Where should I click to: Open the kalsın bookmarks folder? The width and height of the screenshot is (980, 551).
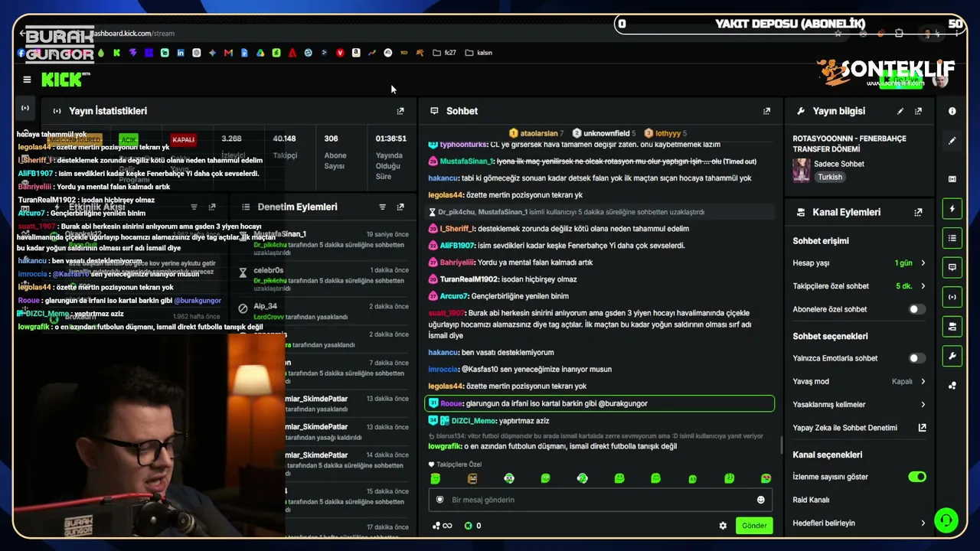[x=478, y=53]
